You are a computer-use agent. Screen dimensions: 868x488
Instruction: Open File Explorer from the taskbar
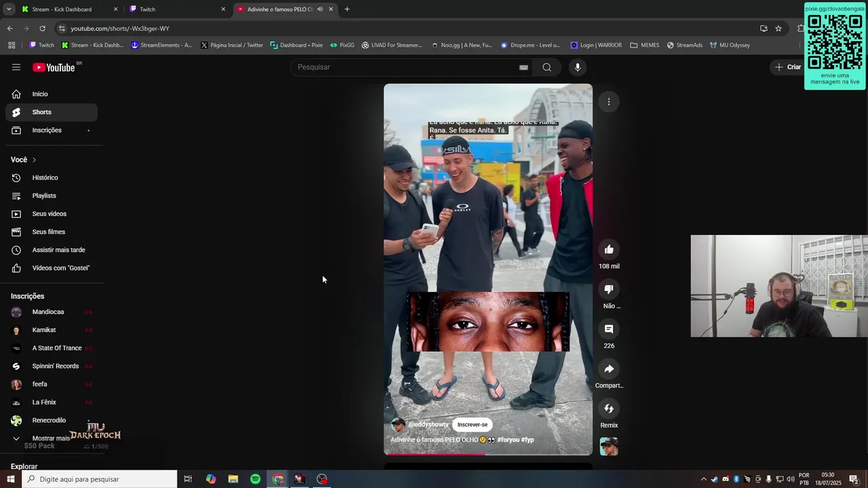(233, 479)
